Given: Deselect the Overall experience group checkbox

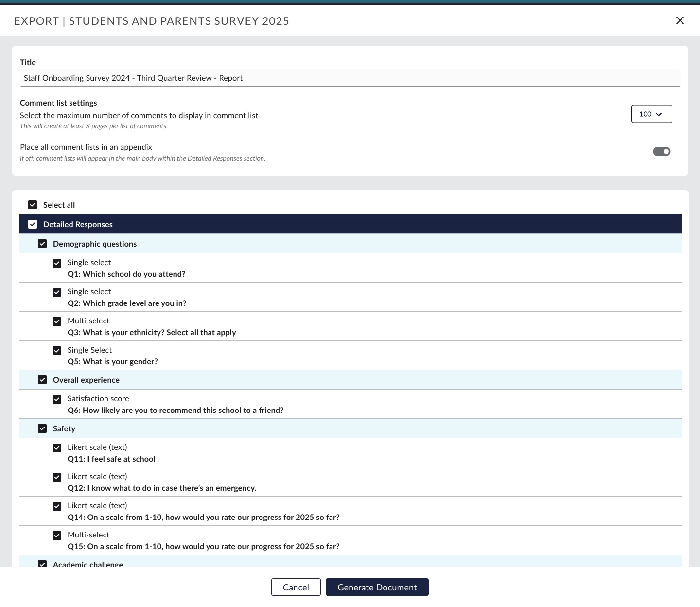Looking at the screenshot, I should tap(42, 380).
